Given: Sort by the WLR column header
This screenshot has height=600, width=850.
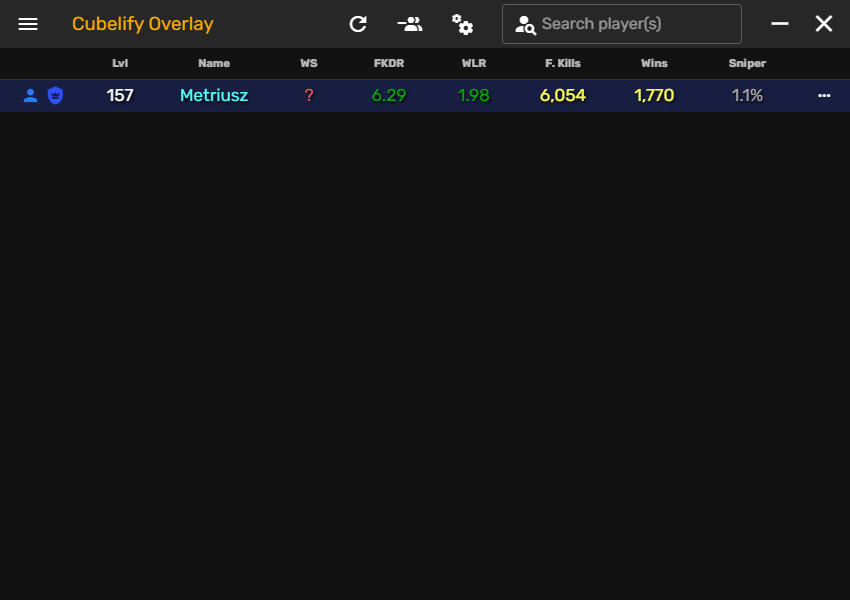Looking at the screenshot, I should pyautogui.click(x=474, y=63).
